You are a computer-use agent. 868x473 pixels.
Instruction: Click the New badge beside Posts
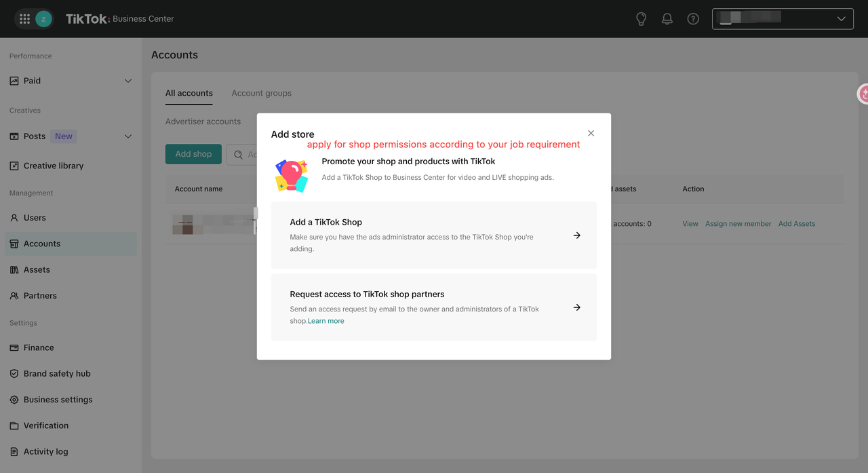(x=64, y=136)
